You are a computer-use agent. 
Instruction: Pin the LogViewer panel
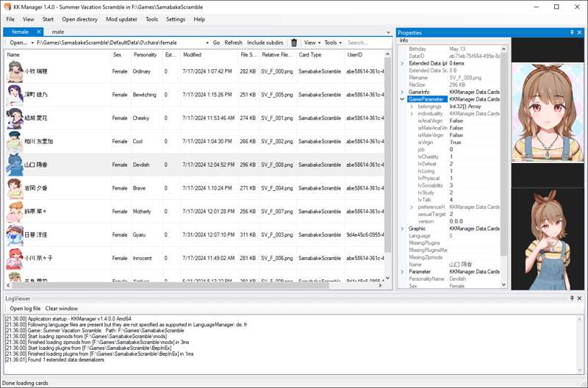point(572,298)
